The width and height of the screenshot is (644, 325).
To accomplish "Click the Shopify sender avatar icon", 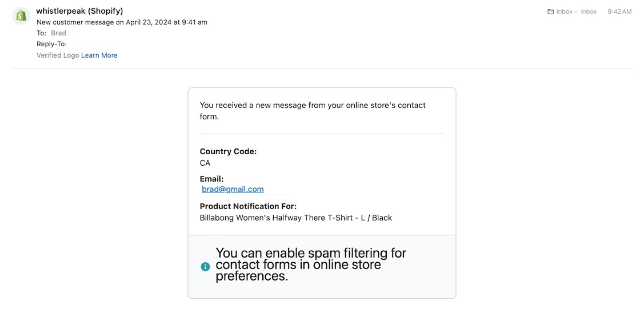I will tap(21, 16).
